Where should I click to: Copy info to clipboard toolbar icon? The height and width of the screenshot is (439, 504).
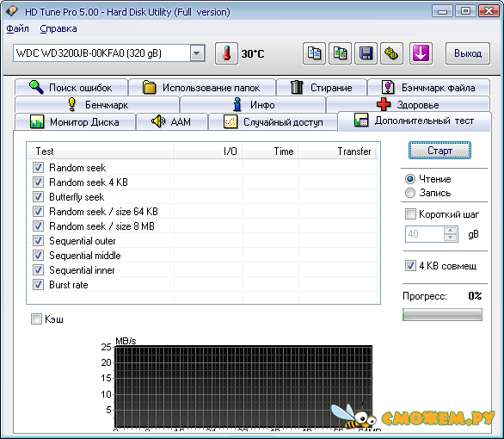point(314,53)
